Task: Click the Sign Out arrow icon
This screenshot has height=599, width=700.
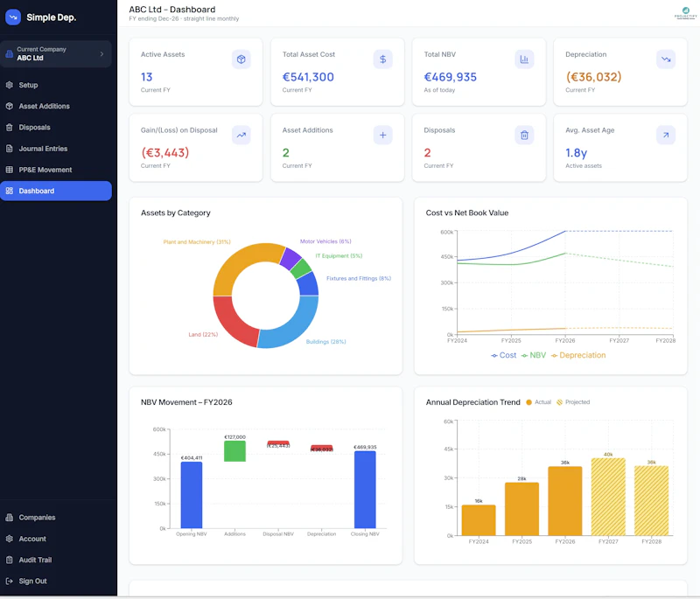Action: point(10,582)
